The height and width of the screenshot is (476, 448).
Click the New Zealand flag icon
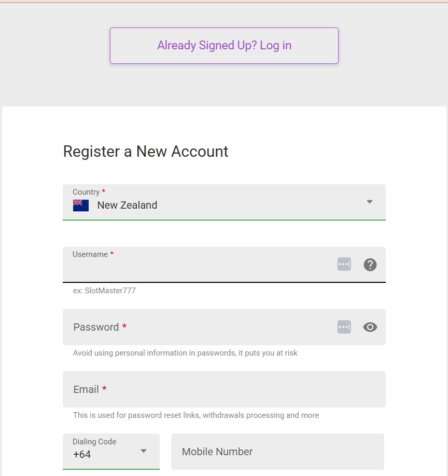pyautogui.click(x=81, y=206)
